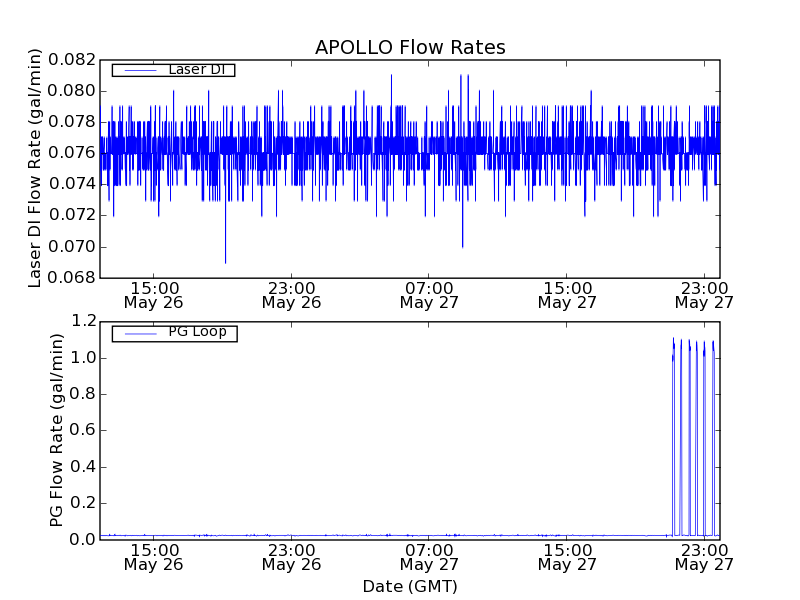Viewport: 800px width, 600px height.
Task: Click the first PG Loop flow spike
Action: (673, 342)
